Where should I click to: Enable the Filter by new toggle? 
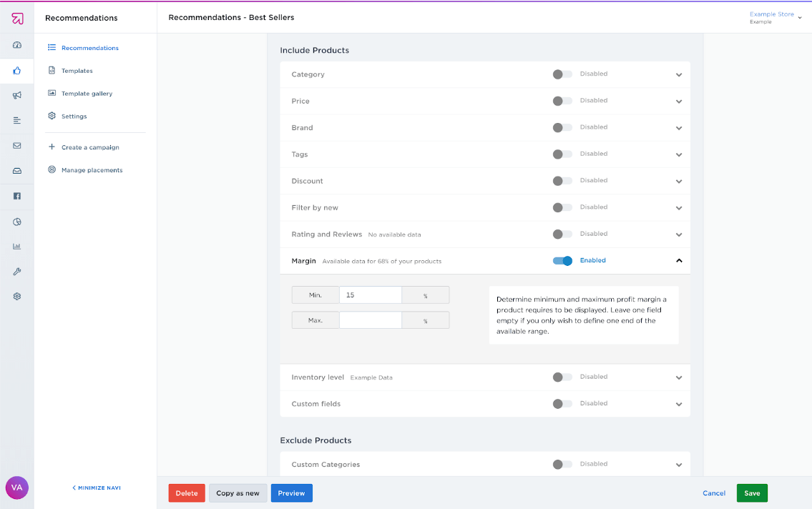[562, 207]
